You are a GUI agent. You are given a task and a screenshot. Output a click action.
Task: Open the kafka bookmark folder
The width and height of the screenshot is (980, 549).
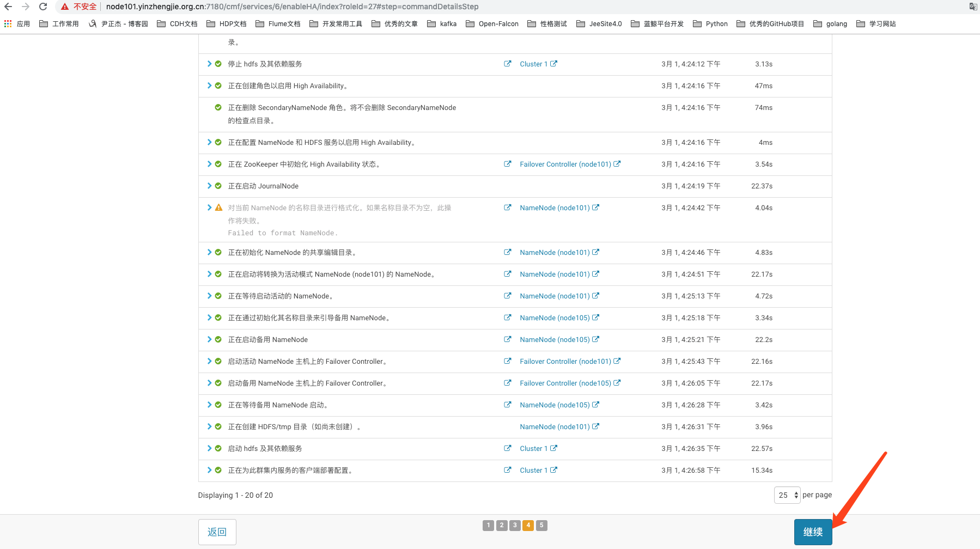point(442,23)
